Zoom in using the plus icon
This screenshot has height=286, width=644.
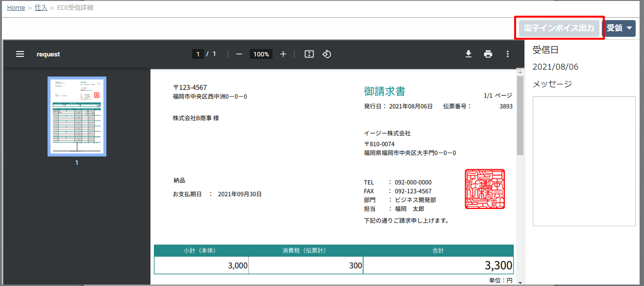tap(283, 54)
